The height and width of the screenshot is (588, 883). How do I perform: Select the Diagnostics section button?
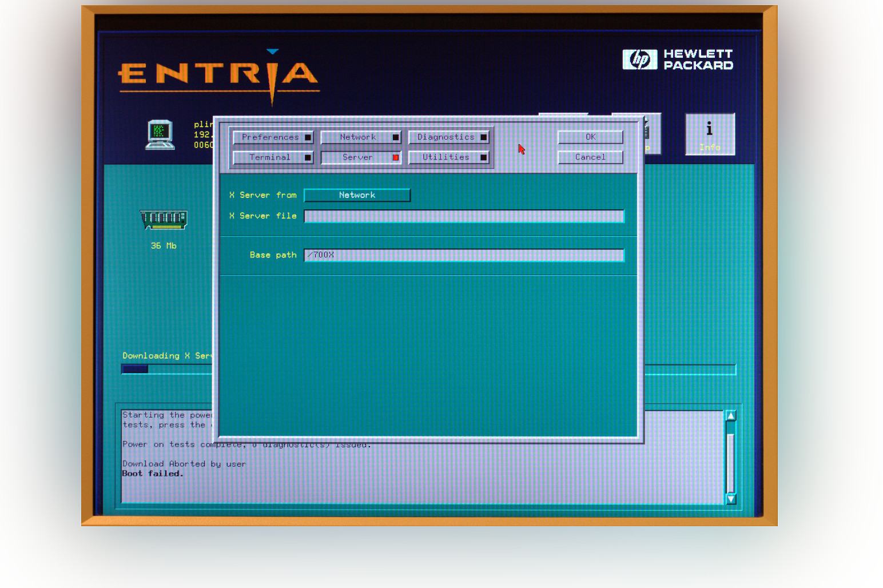pos(446,137)
